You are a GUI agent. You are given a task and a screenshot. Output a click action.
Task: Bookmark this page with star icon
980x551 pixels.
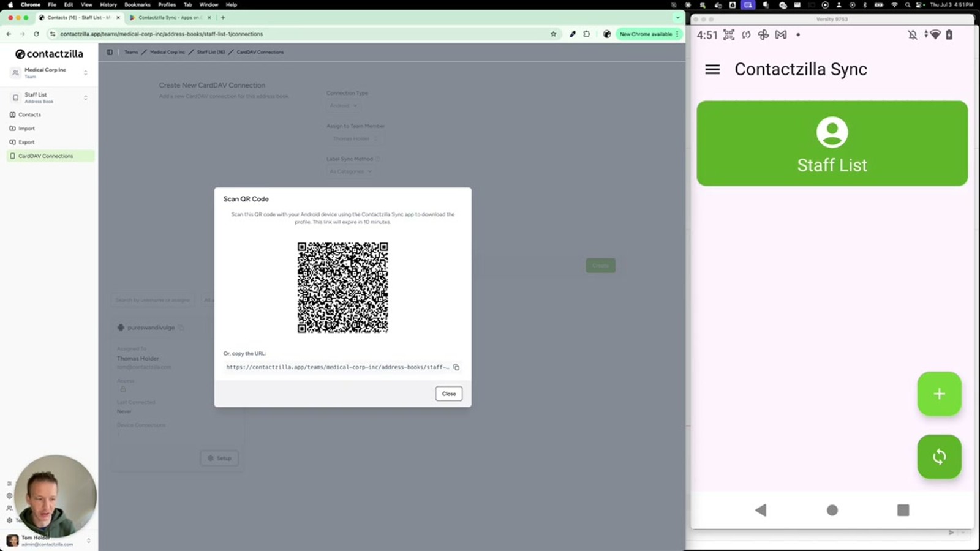point(553,34)
